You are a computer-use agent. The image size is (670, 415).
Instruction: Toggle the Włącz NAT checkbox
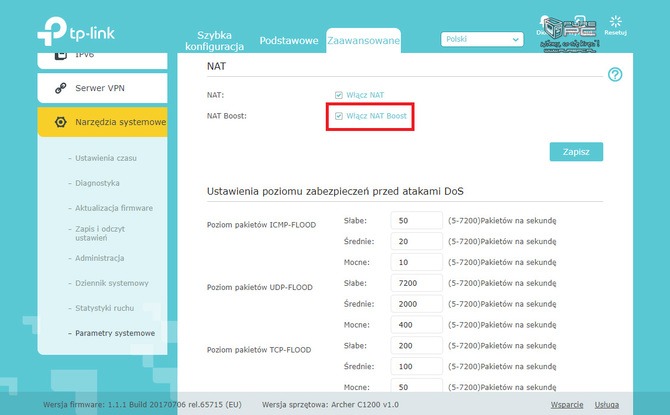(x=339, y=95)
